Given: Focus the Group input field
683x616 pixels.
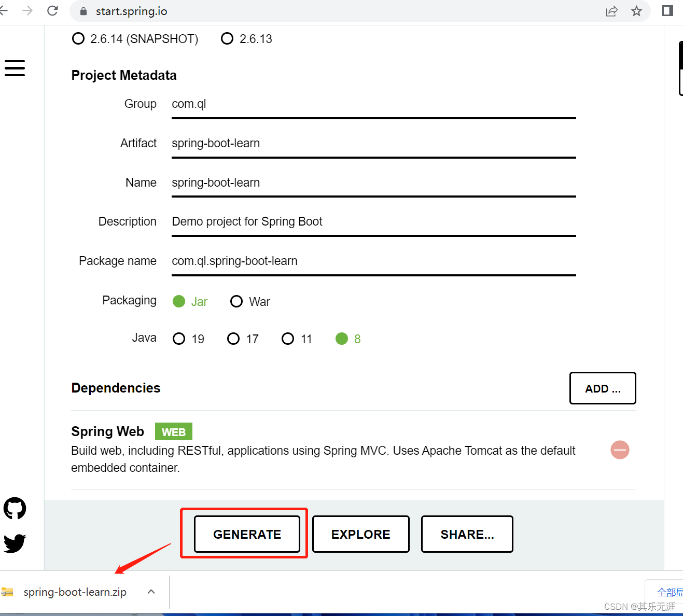Looking at the screenshot, I should [x=374, y=105].
